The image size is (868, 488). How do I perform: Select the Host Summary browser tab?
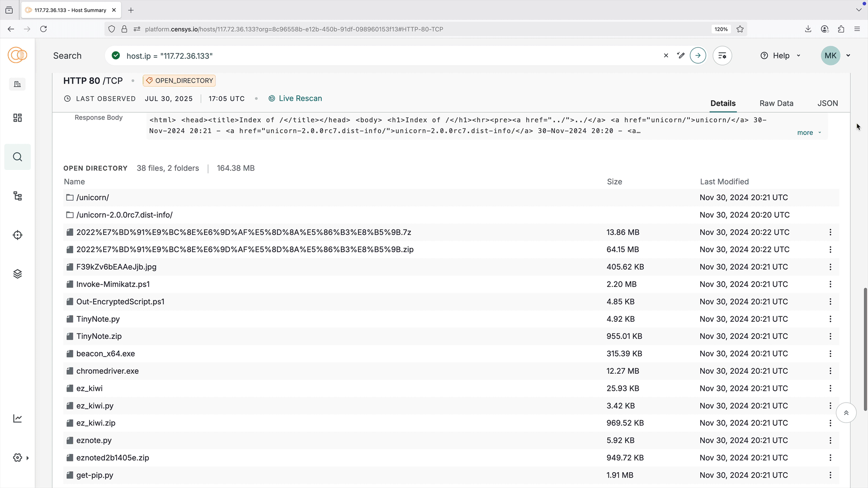click(x=70, y=10)
